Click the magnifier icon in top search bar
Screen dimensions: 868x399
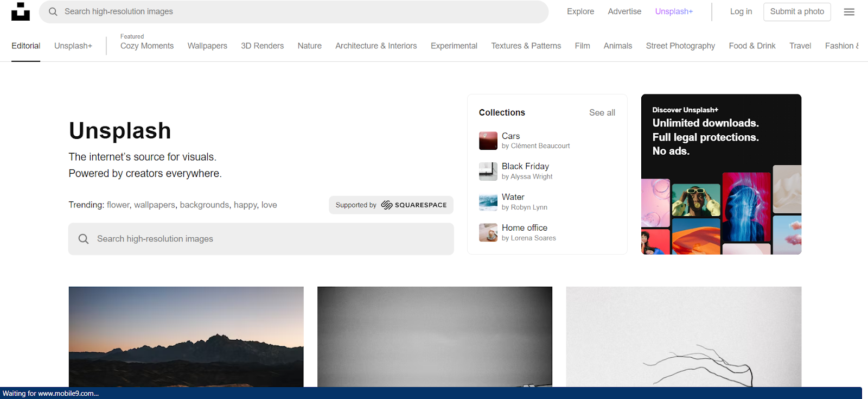[53, 11]
